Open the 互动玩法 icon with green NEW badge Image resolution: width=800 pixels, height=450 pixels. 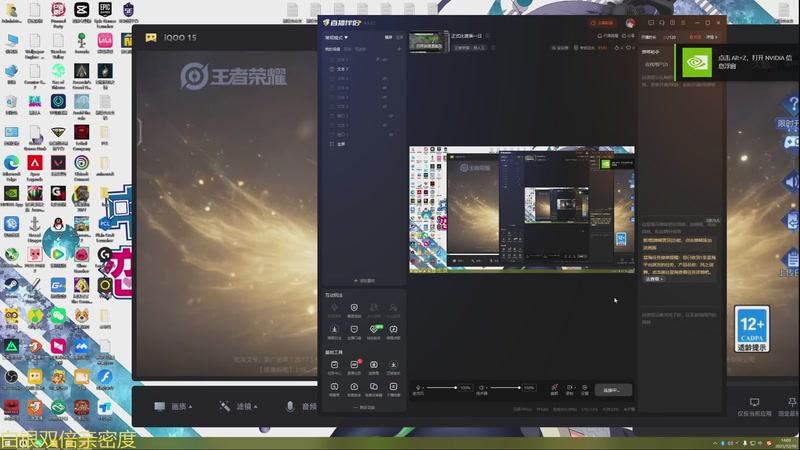coord(374,332)
